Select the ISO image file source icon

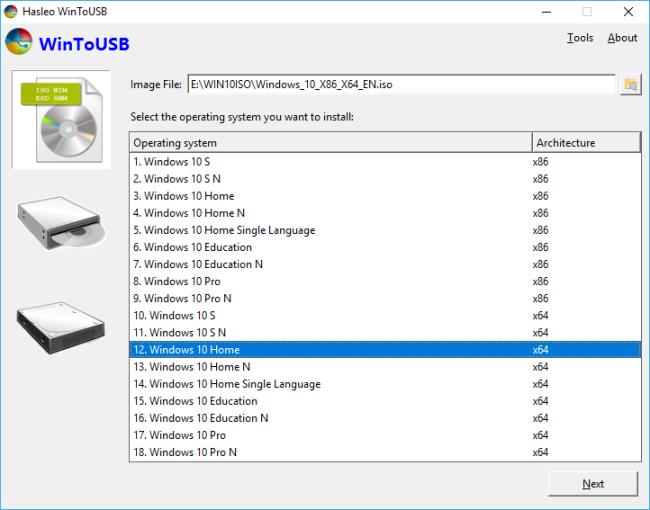(x=61, y=119)
